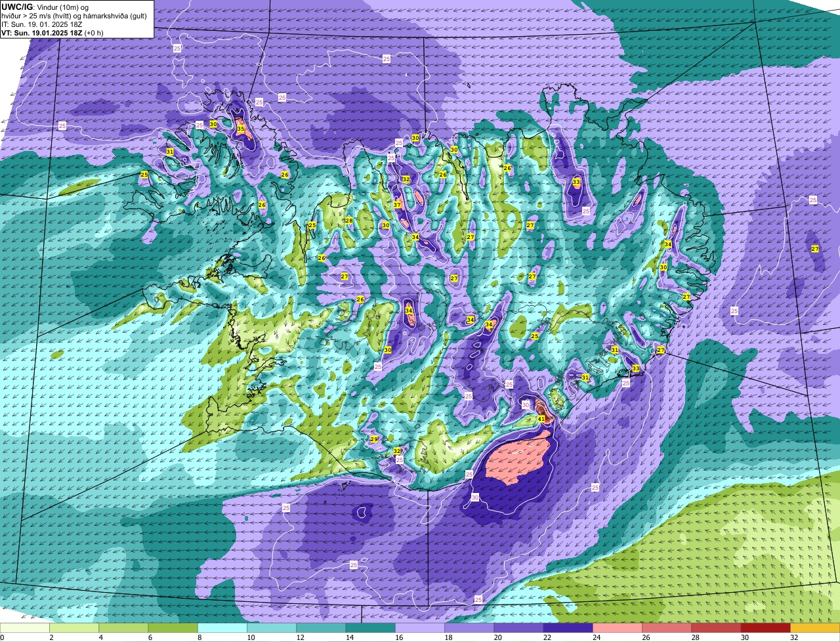Click the 'hviður > 25 m/s (hvítt)' description line
The width and height of the screenshot is (840, 642).
[74, 15]
